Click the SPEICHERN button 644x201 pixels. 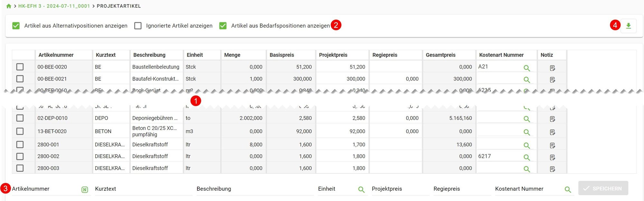tap(603, 188)
